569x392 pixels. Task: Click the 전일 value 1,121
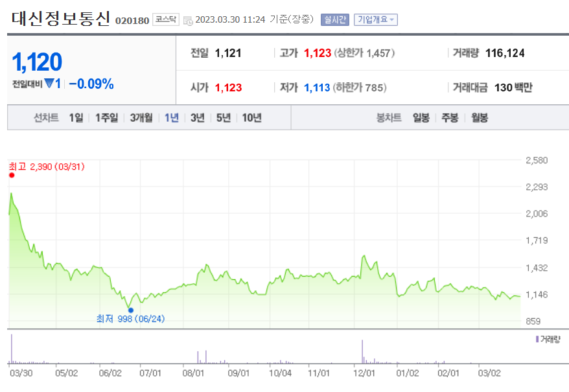click(228, 53)
